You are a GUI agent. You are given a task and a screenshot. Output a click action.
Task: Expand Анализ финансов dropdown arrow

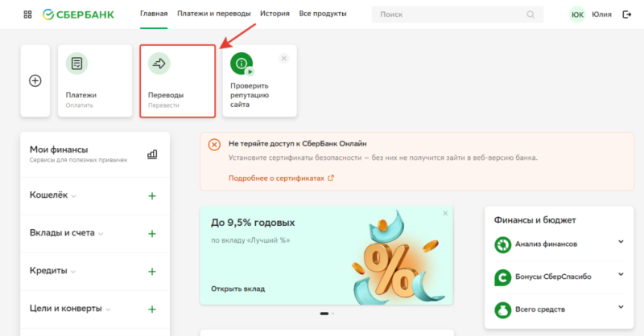point(621,242)
